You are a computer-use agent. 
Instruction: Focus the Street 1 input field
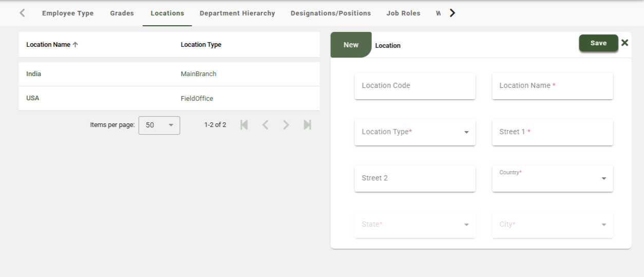[x=552, y=132]
